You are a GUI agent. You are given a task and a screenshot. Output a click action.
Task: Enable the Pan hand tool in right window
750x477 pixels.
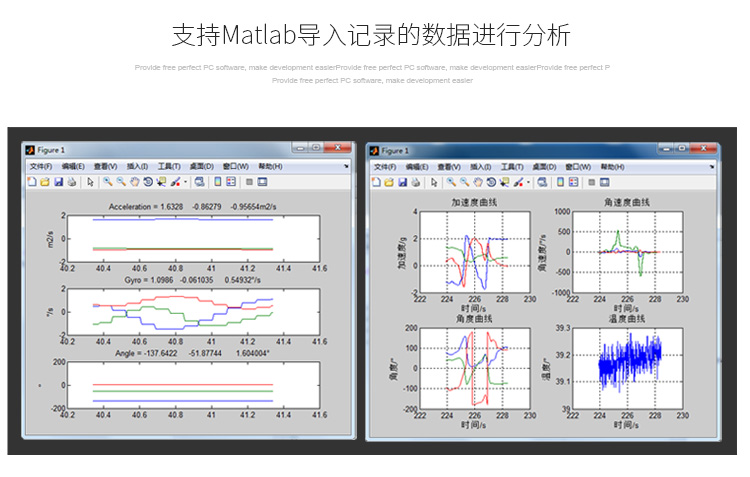click(x=477, y=182)
